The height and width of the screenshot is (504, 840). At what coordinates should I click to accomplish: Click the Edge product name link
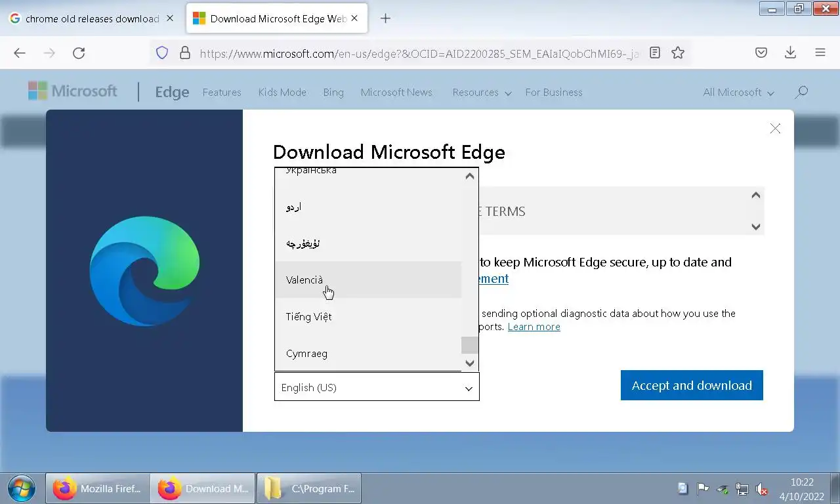(172, 93)
